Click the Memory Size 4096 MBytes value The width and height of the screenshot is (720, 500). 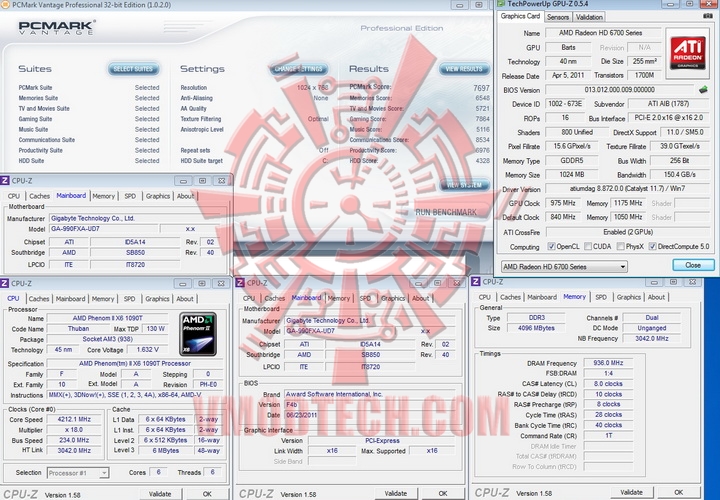(536, 328)
